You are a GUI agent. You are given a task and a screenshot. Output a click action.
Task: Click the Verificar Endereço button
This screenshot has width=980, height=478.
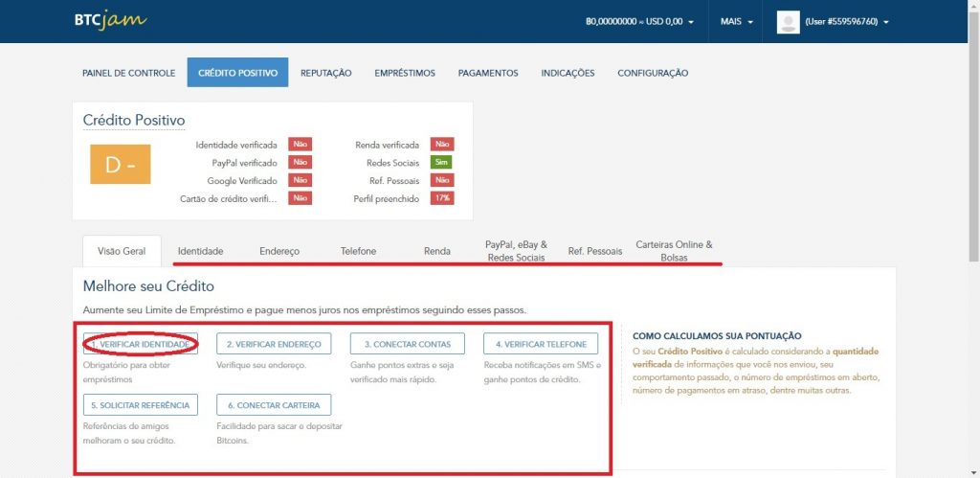[274, 344]
